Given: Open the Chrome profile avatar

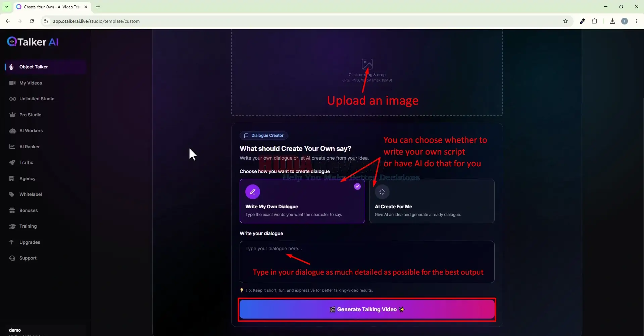Looking at the screenshot, I should 625,21.
